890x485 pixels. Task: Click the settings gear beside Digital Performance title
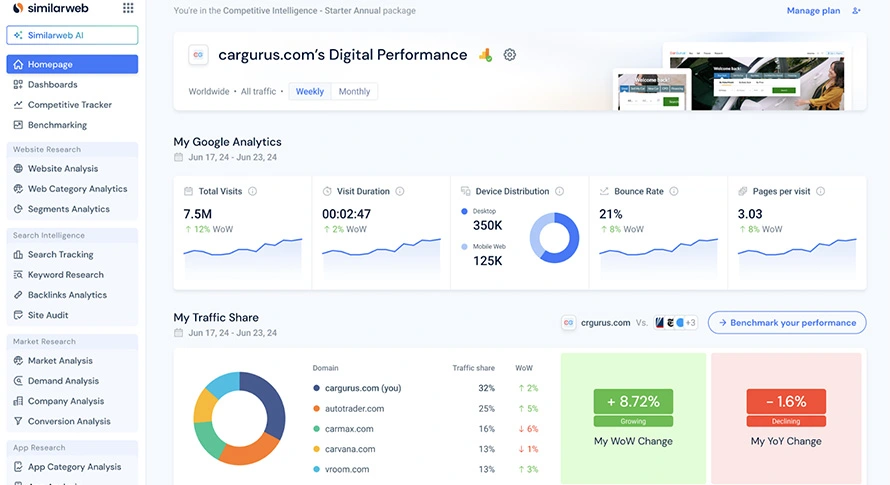509,55
